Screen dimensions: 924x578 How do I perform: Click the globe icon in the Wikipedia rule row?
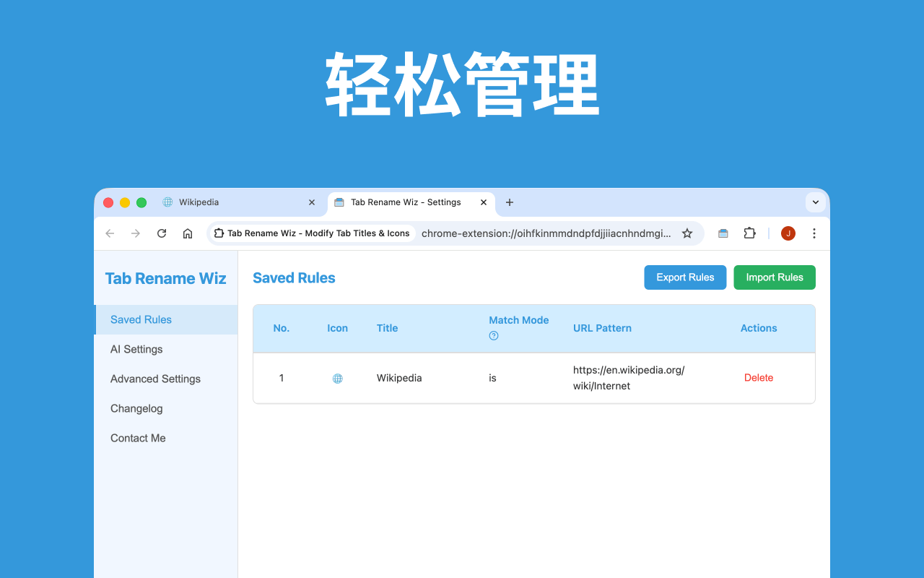click(337, 377)
